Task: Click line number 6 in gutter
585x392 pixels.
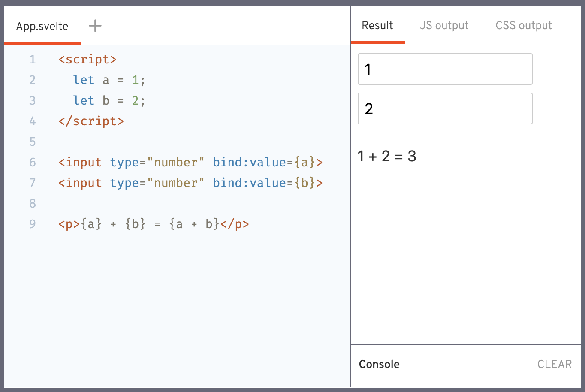Action: coord(33,162)
